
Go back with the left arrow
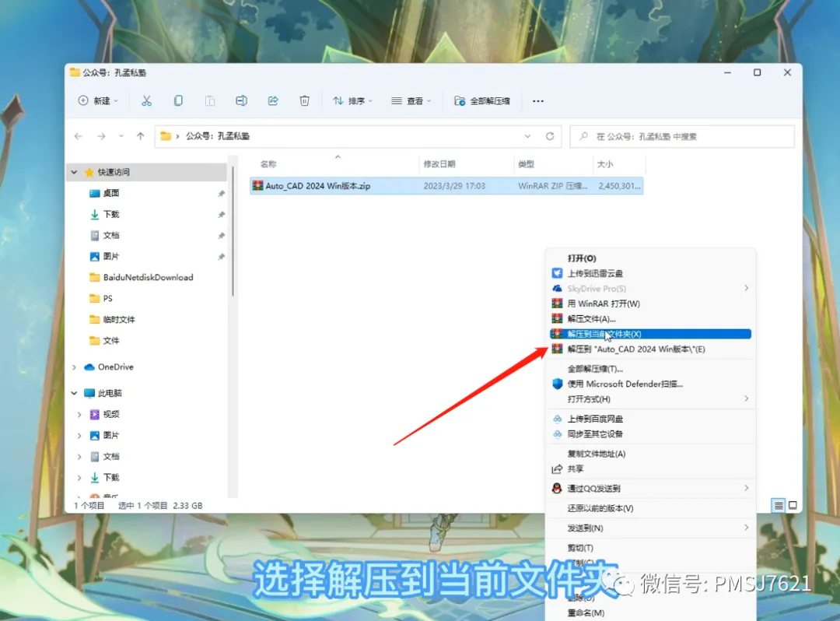click(x=79, y=136)
